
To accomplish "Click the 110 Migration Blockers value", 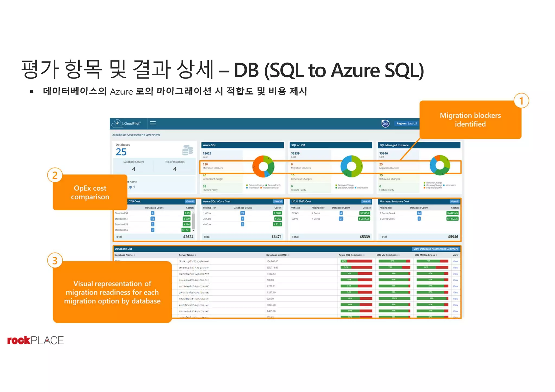I will [x=205, y=164].
